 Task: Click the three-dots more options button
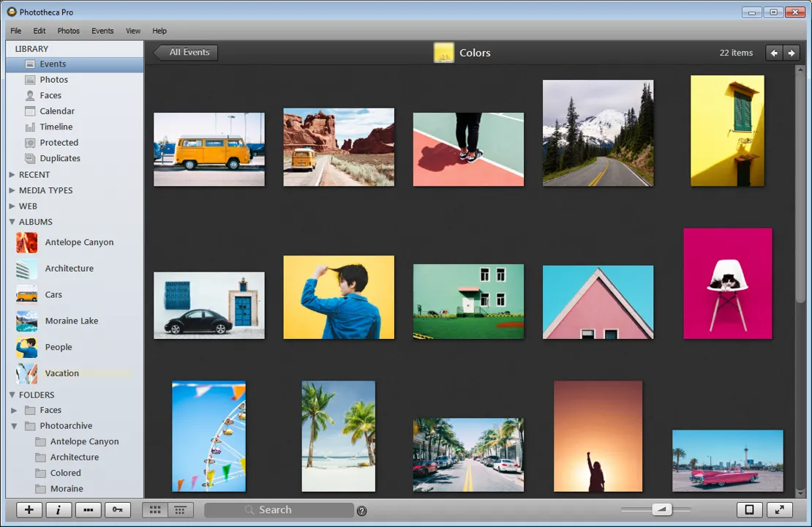click(x=88, y=510)
